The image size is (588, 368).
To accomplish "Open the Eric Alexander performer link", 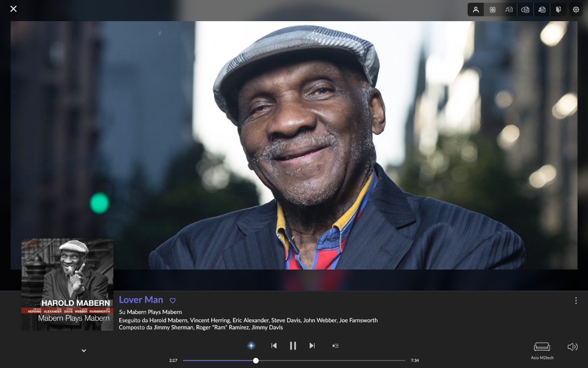I will (250, 320).
